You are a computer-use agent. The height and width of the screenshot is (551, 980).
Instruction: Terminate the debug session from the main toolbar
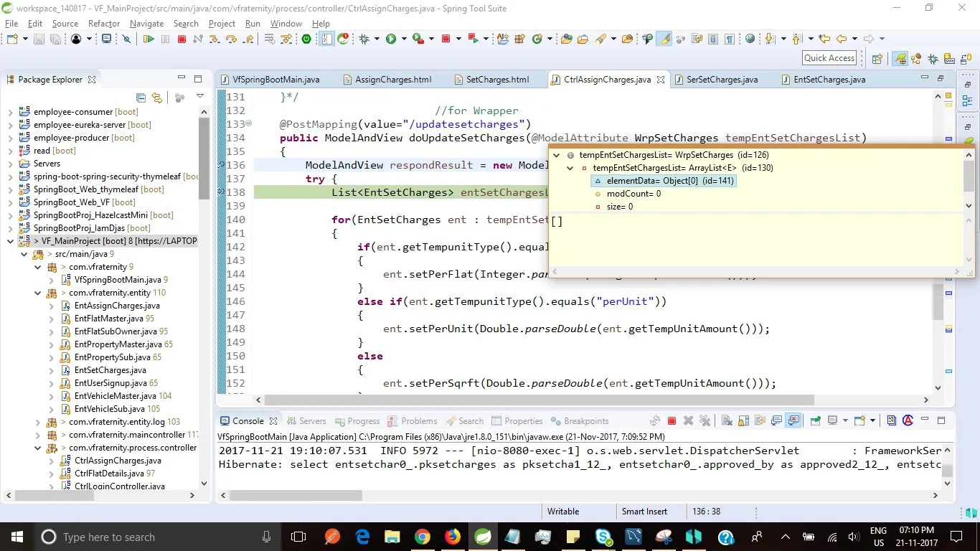[182, 39]
